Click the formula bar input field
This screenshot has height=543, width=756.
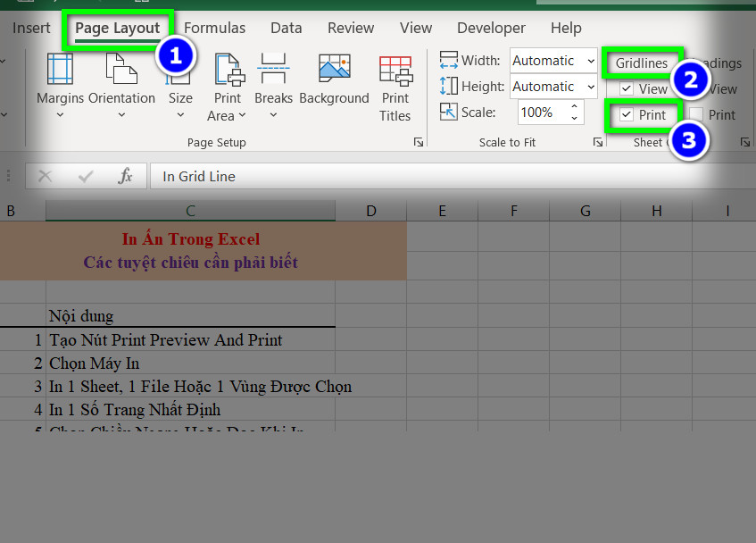tap(446, 177)
